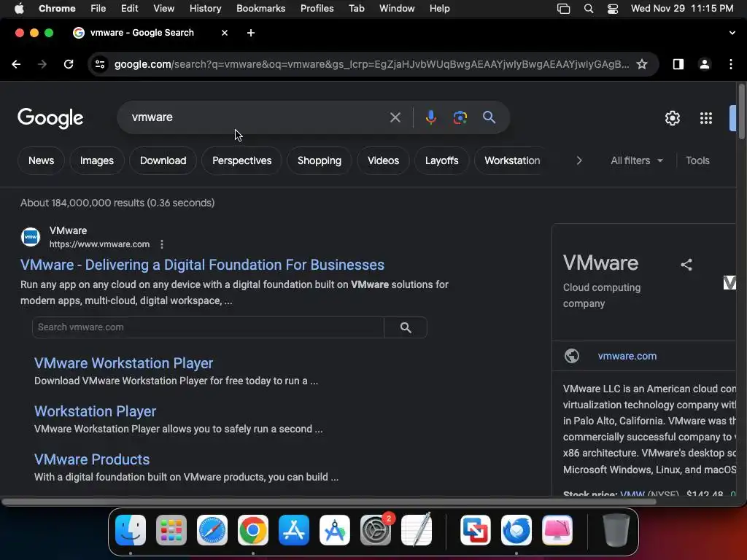
Task: Open Launchpad from the Dock
Action: point(171,530)
